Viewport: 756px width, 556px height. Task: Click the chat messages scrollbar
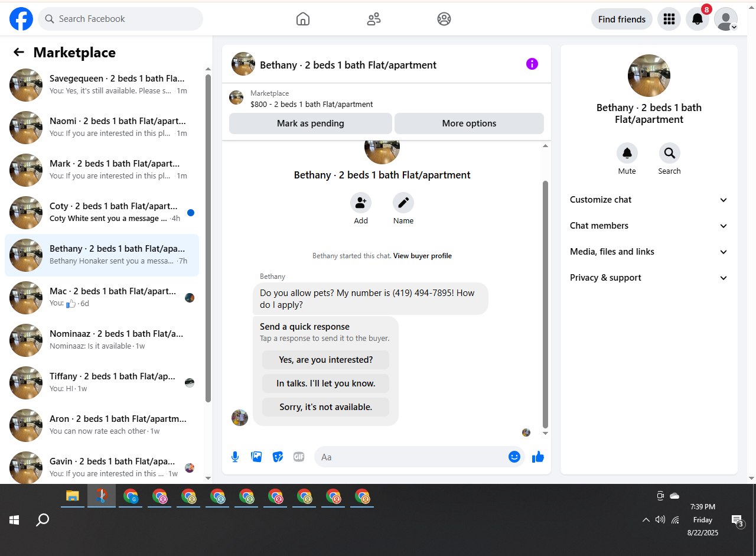pyautogui.click(x=545, y=304)
